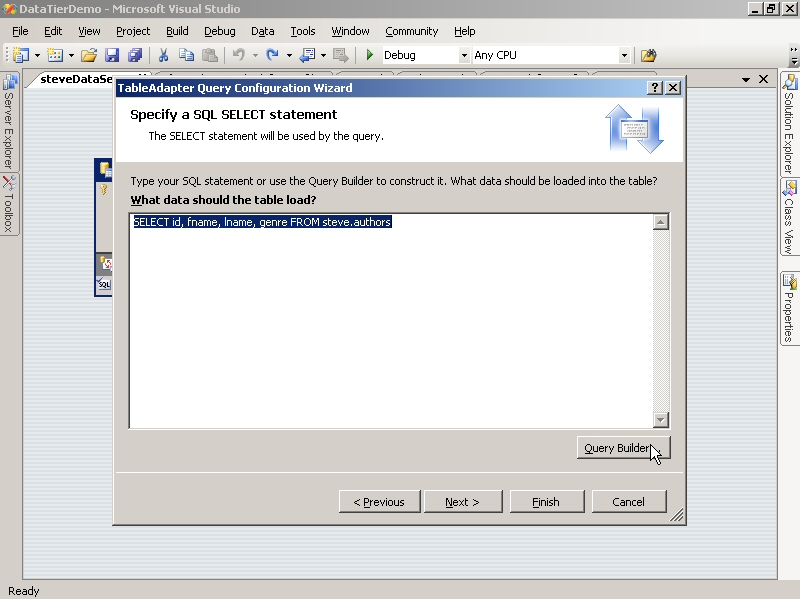Click the New Project toolbar icon
The height and width of the screenshot is (600, 800).
(x=20, y=55)
